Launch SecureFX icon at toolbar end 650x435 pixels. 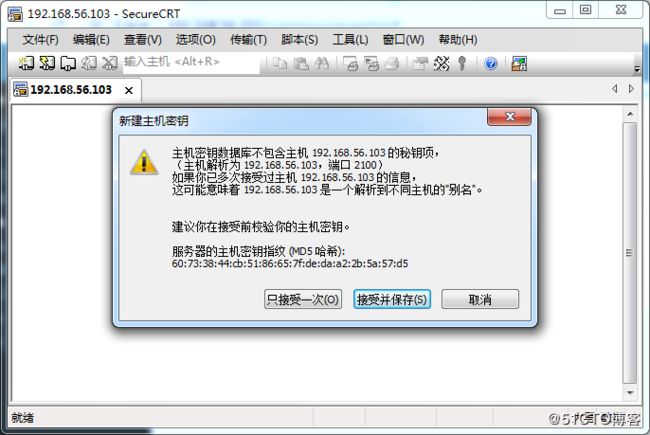[519, 63]
